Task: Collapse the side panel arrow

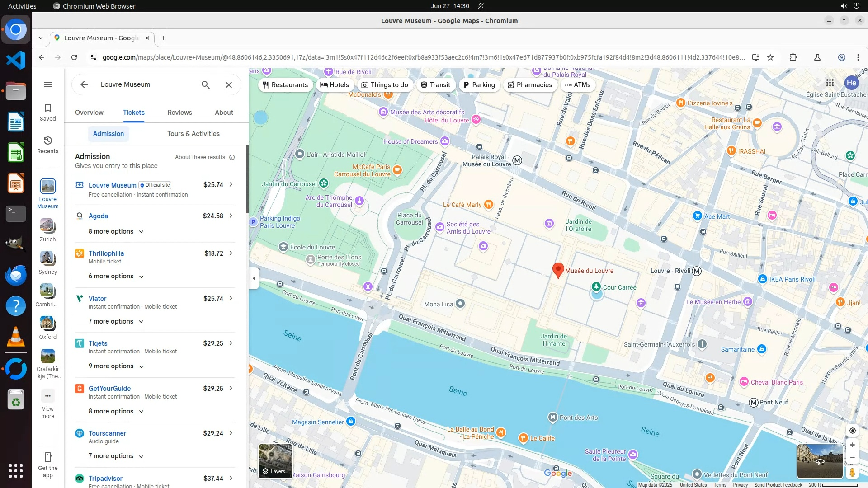Action: click(254, 278)
